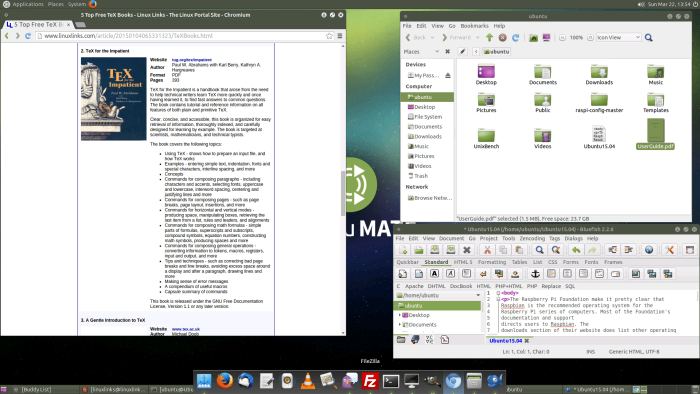Click ubuntu path button in file manager
The width and height of the screenshot is (700, 394).
(x=496, y=52)
